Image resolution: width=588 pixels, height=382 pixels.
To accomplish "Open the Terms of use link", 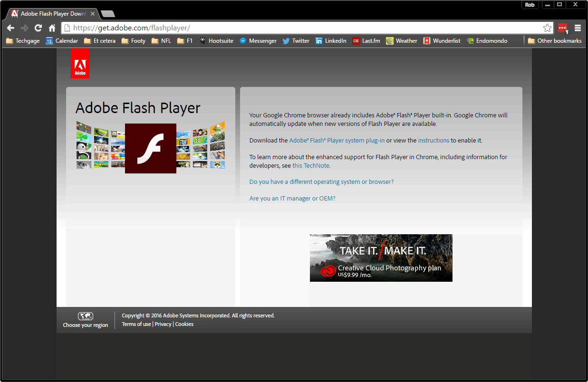I will click(x=136, y=324).
